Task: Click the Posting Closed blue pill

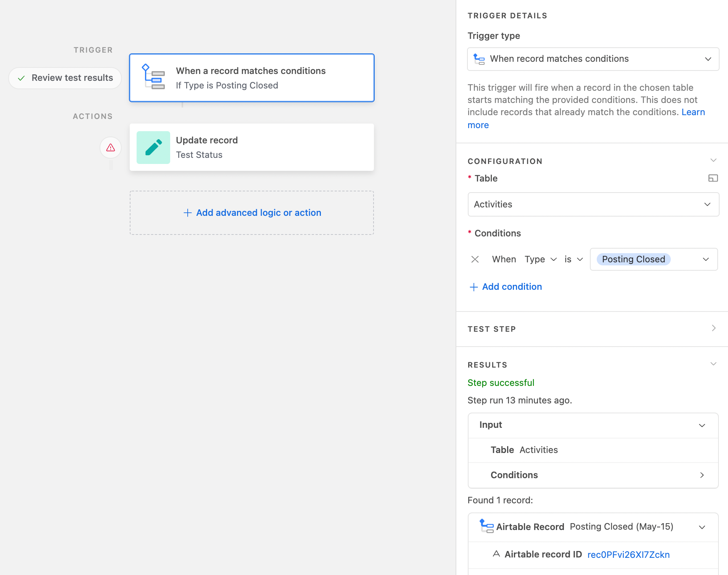Action: 633,259
